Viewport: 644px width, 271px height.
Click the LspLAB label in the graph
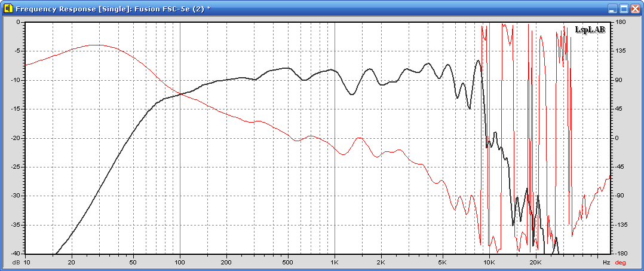click(591, 30)
